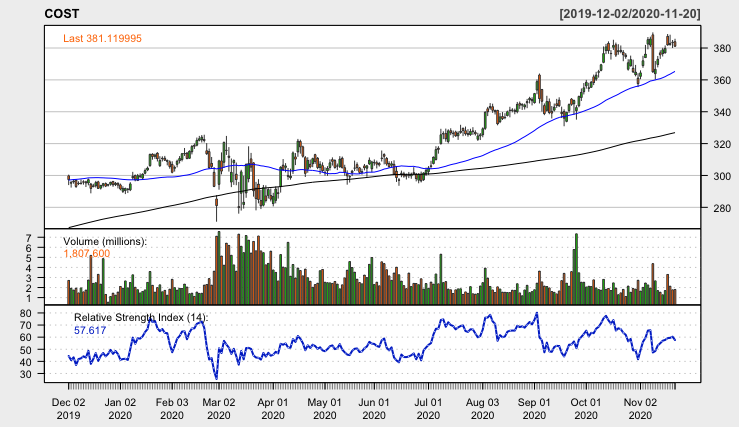Click the Sep 01 2020 date label
The height and width of the screenshot is (427, 739).
(534, 409)
